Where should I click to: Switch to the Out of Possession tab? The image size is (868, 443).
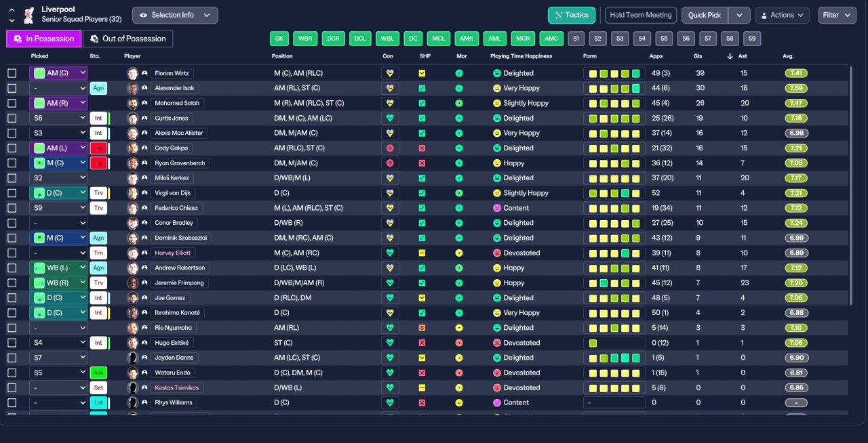click(x=128, y=39)
